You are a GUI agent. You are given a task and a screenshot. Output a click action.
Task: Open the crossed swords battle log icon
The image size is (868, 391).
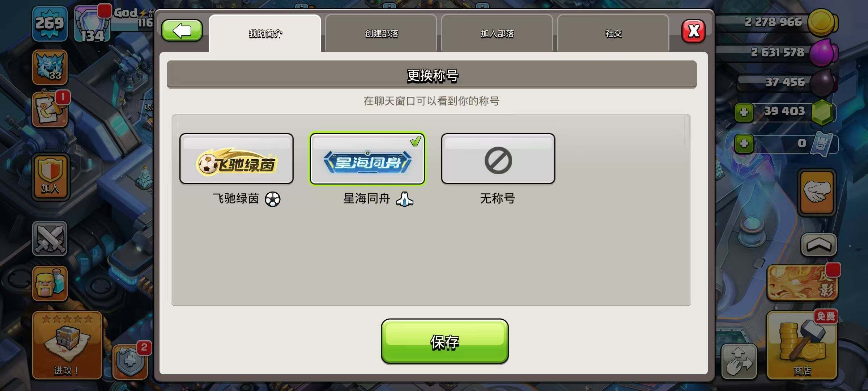click(x=50, y=239)
